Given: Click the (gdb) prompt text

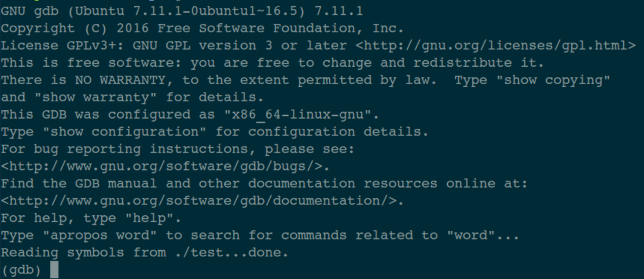Looking at the screenshot, I should pos(21,270).
